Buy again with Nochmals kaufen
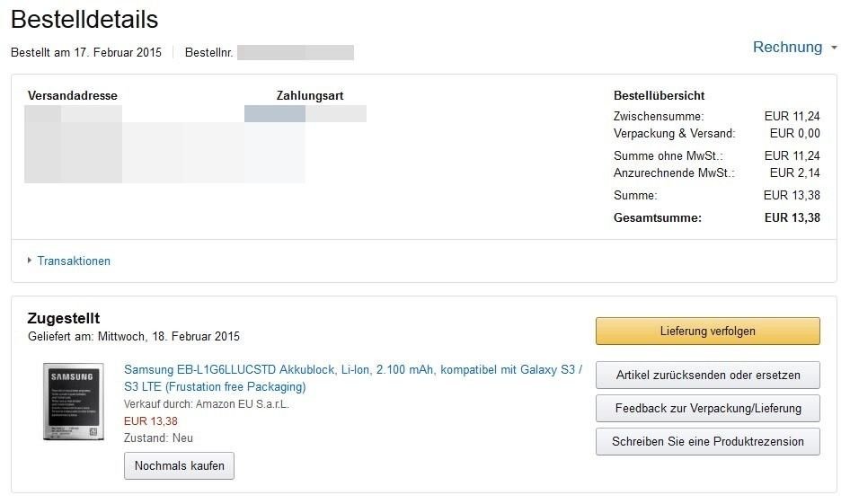The image size is (850, 504). pyautogui.click(x=179, y=465)
